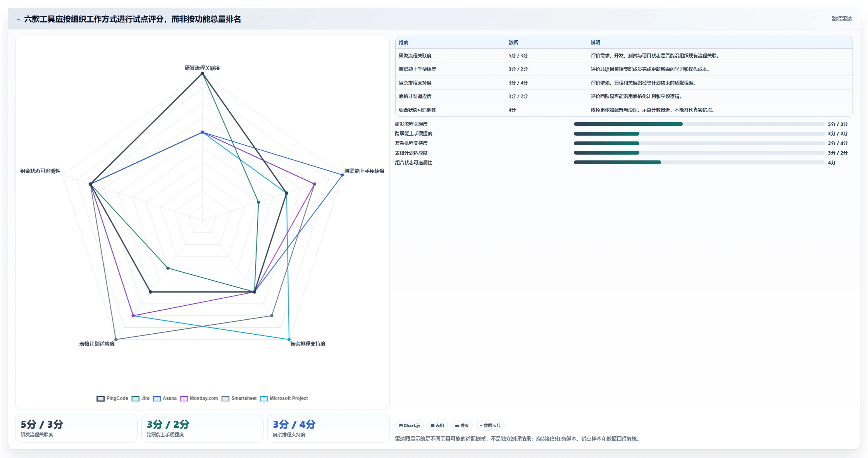Click Asana's blue point on 跨职能上手便捷度 axis
Viewport: 868px width, 458px height.
click(343, 175)
